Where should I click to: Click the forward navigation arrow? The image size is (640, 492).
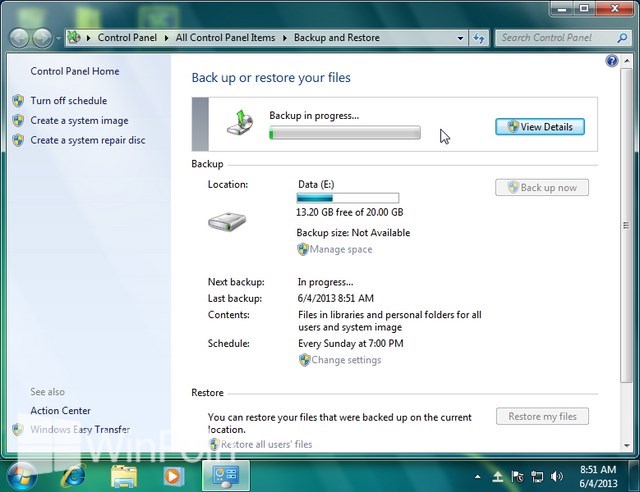[x=42, y=38]
